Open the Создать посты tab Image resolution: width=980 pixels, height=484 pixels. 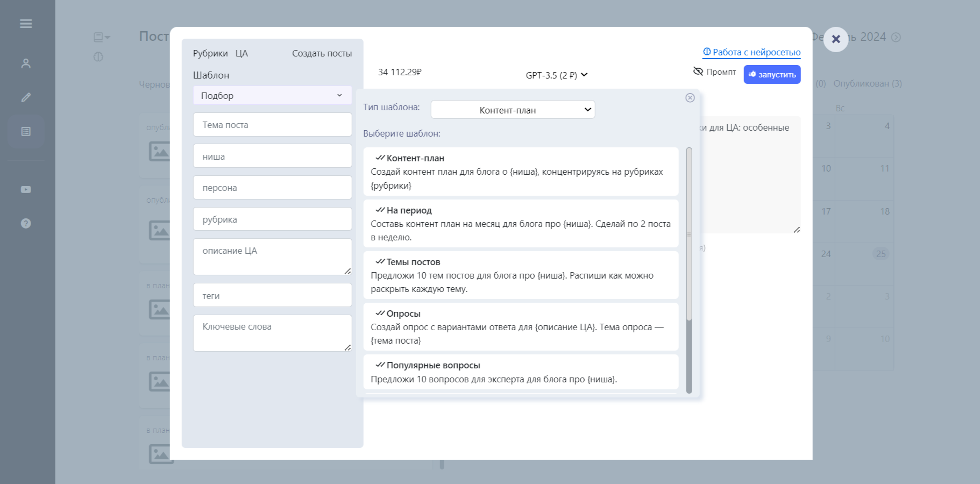[x=322, y=53]
